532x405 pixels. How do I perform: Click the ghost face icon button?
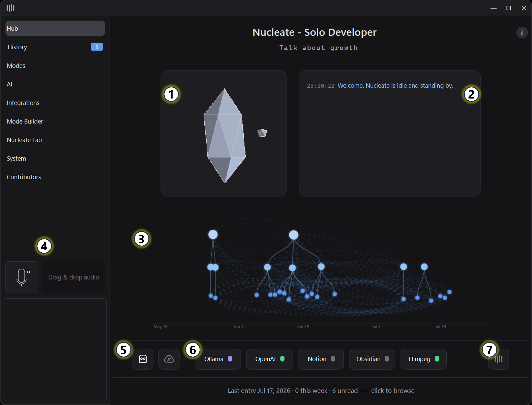coord(143,359)
